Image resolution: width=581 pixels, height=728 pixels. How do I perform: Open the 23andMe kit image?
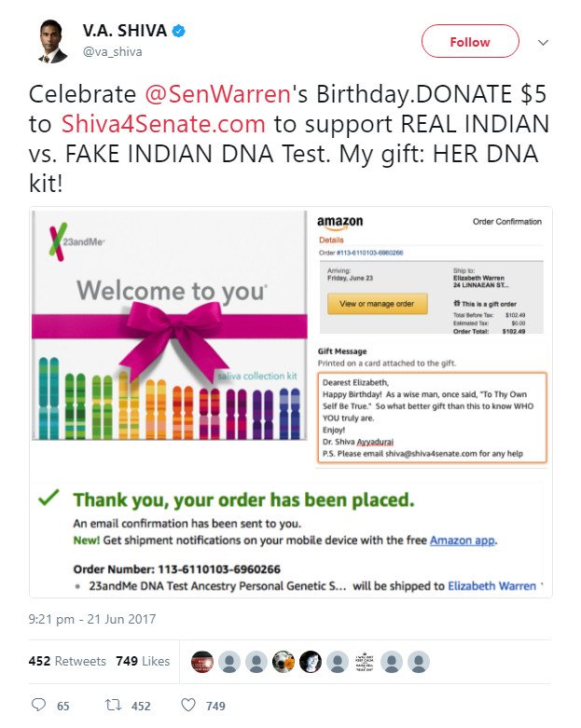(170, 325)
